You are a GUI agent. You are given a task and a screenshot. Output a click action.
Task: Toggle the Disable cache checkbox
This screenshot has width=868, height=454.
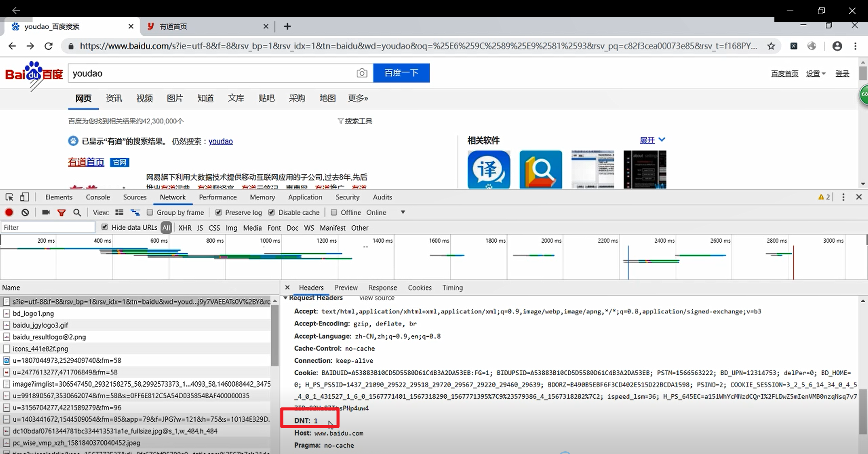[272, 212]
